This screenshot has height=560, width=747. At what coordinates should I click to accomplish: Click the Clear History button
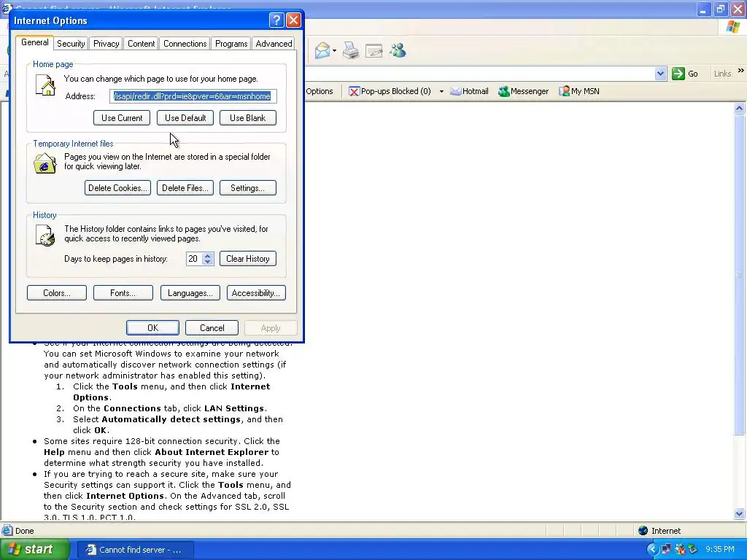click(248, 259)
